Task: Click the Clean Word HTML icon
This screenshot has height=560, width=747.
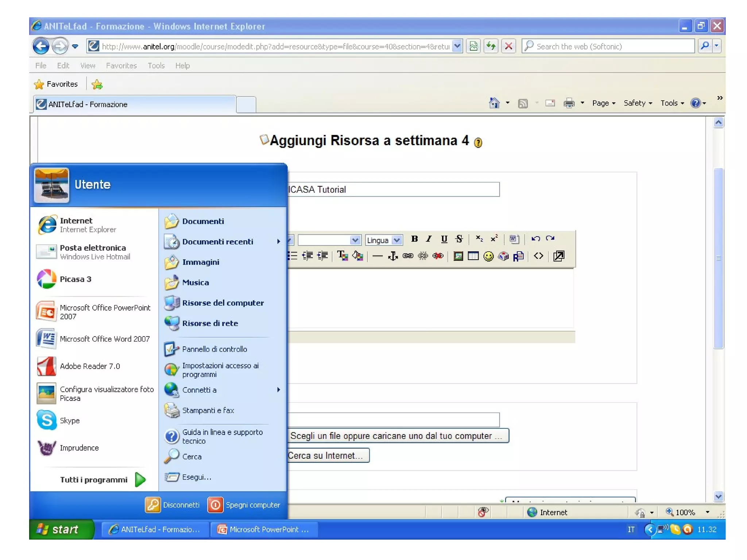Action: [514, 239]
